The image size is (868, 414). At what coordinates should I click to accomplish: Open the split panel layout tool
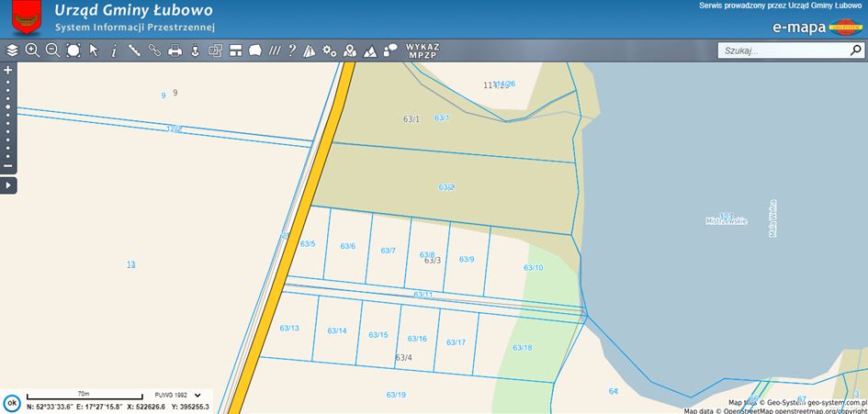click(x=236, y=50)
